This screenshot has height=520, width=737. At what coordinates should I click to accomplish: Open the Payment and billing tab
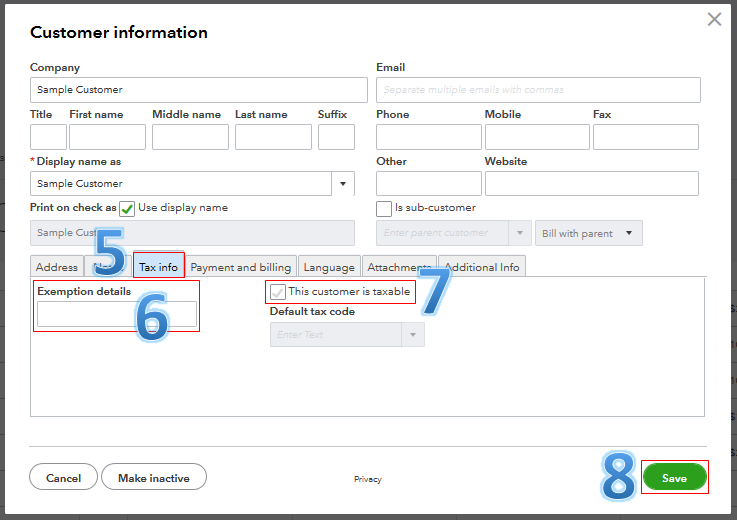(x=241, y=267)
